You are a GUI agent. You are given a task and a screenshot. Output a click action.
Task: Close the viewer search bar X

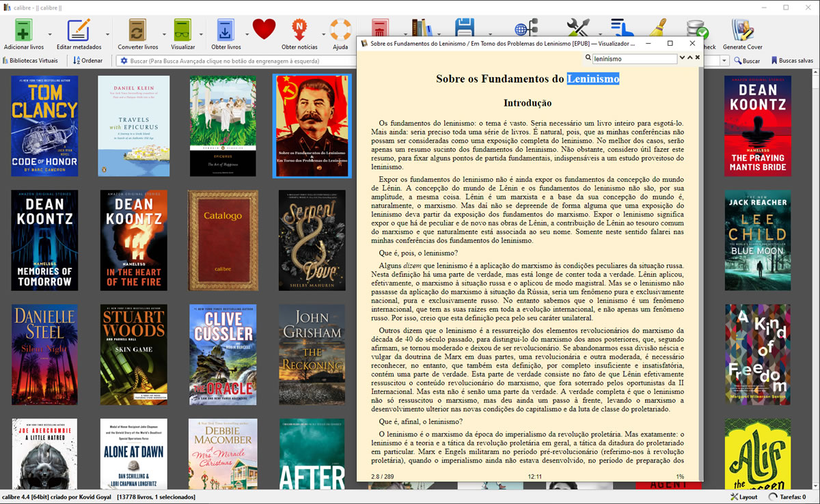point(698,58)
